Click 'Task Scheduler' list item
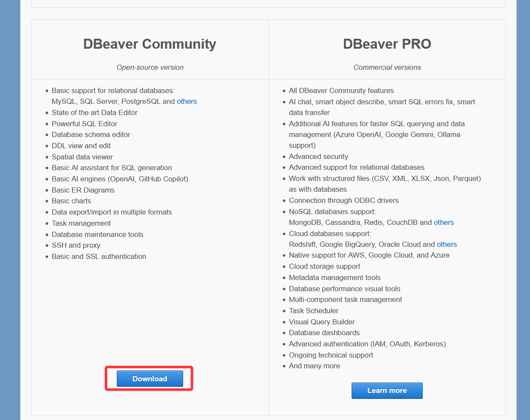The height and width of the screenshot is (420, 530). point(314,311)
